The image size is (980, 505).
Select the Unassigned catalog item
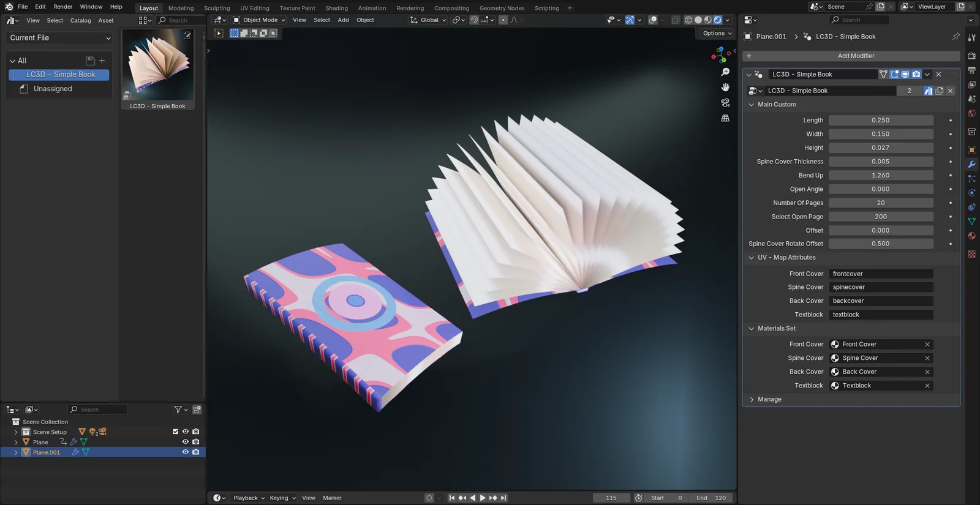pyautogui.click(x=53, y=89)
